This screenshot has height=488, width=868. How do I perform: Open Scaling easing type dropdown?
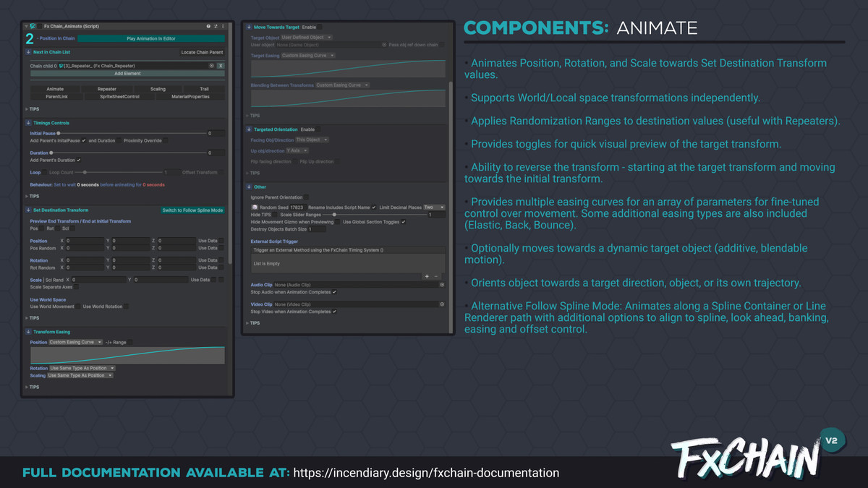(x=80, y=375)
